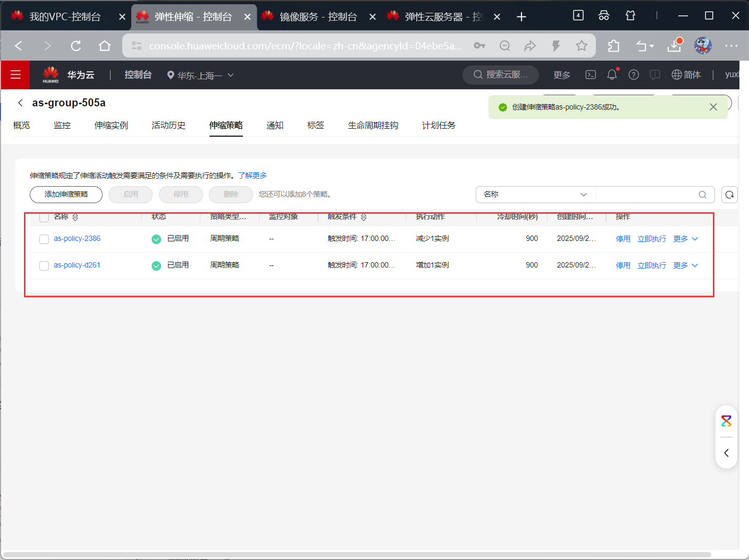Image resolution: width=749 pixels, height=560 pixels.
Task: Open the notifications bell icon
Action: (x=612, y=74)
